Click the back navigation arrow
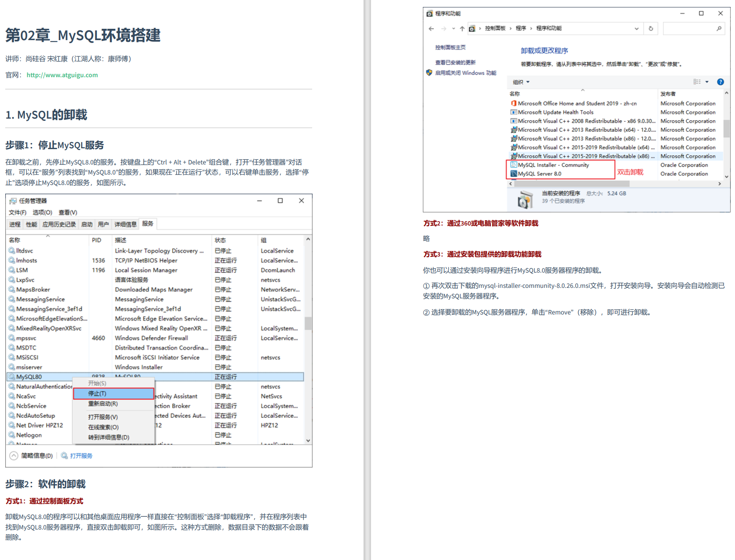This screenshot has height=560, width=735. click(431, 28)
